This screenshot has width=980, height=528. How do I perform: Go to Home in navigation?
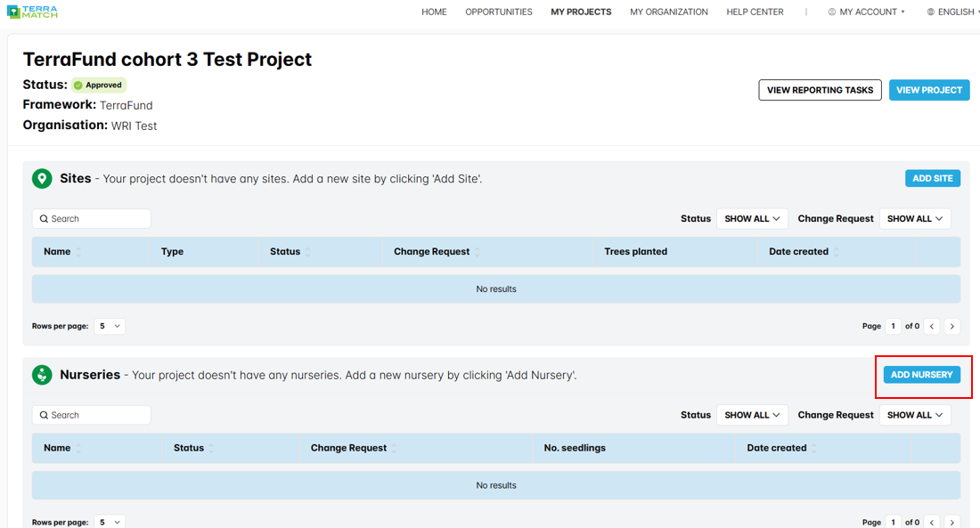pos(434,12)
